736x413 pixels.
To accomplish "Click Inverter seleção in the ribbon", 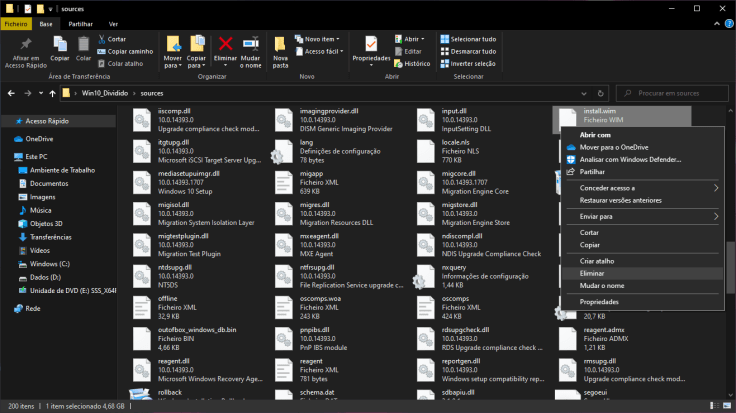I will click(472, 63).
